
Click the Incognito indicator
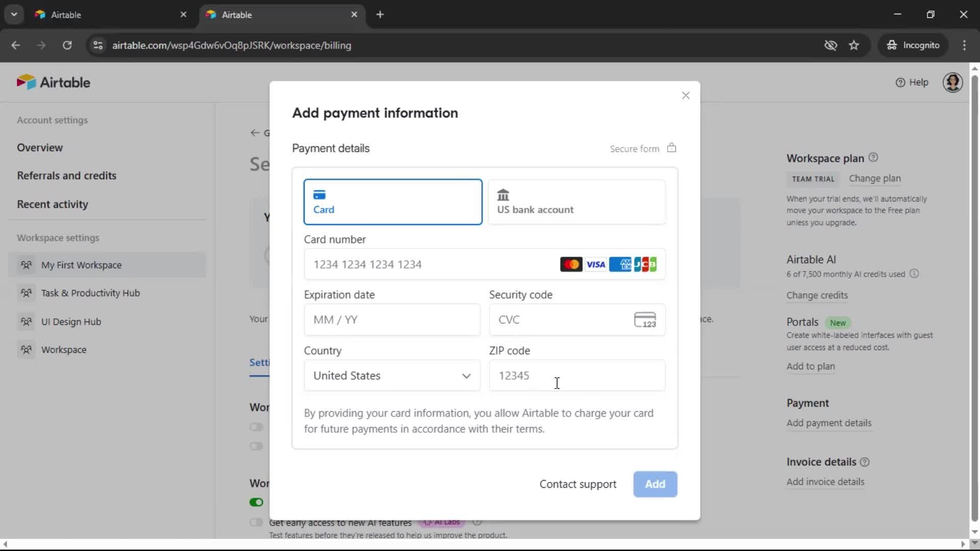[x=913, y=45]
